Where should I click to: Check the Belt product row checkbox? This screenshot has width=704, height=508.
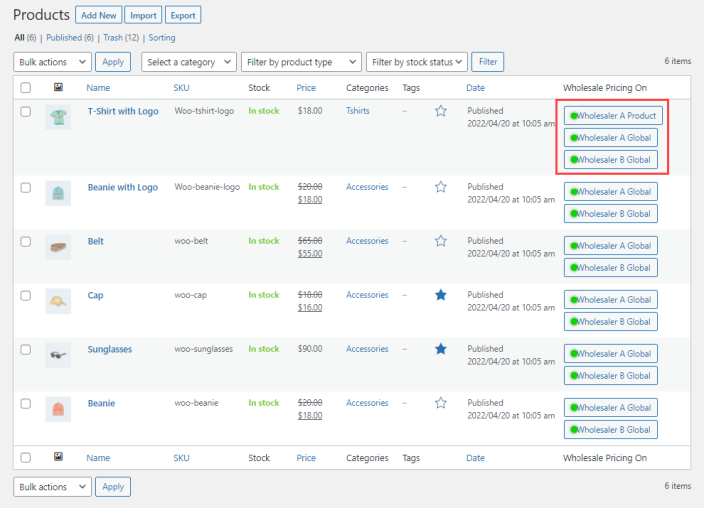point(26,242)
